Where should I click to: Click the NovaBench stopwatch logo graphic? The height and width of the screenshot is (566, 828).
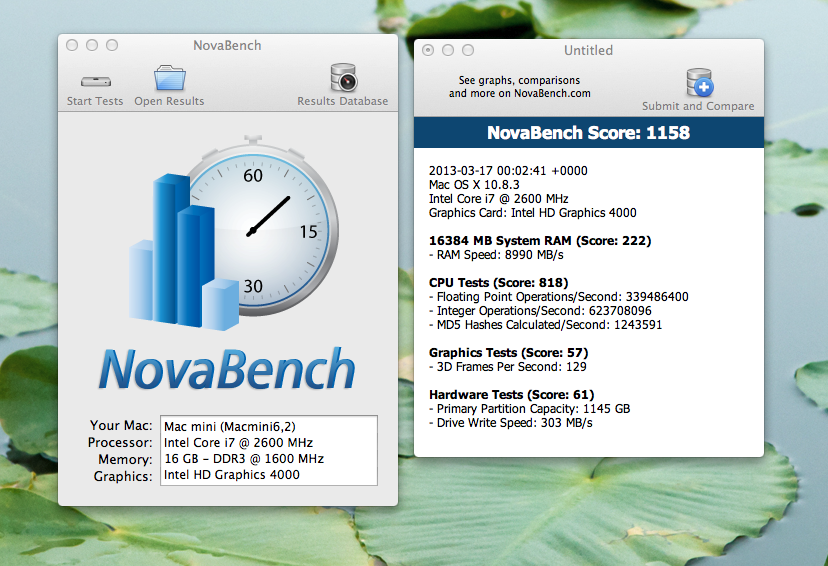pos(234,233)
